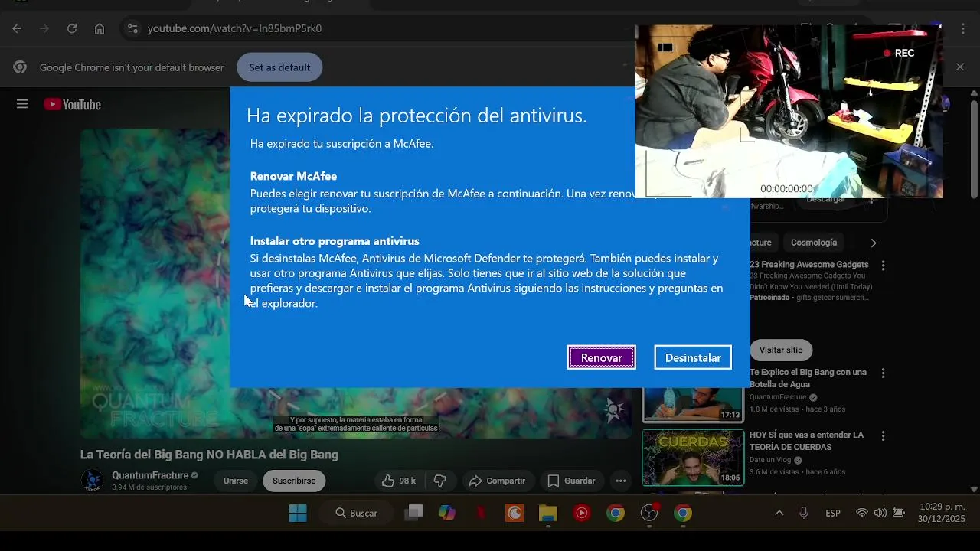980x551 pixels.
Task: Open options for Big Bang Botella de Agua video
Action: 884,373
